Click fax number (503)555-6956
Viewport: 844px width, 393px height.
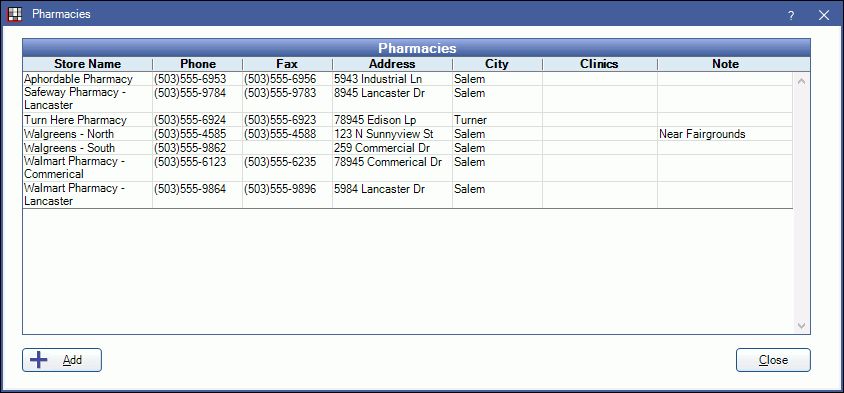(x=280, y=79)
